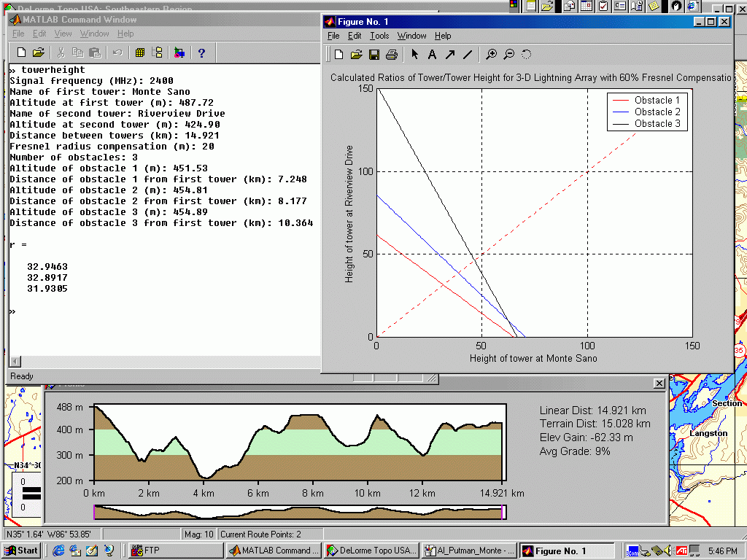Screen dimensions: 747x560
Task: Activate Rotate 3D tool in Figure toolbar
Action: point(526,54)
